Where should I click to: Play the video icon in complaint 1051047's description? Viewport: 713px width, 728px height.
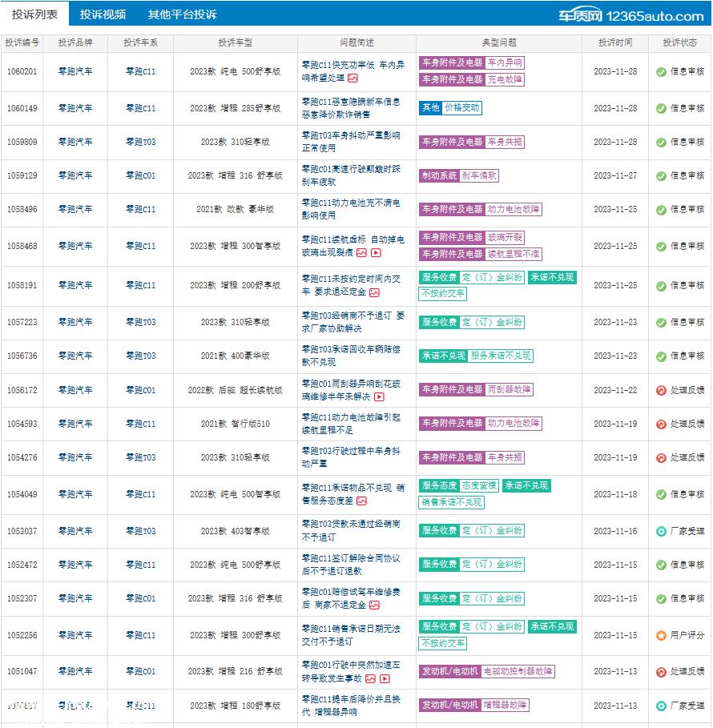(385, 679)
